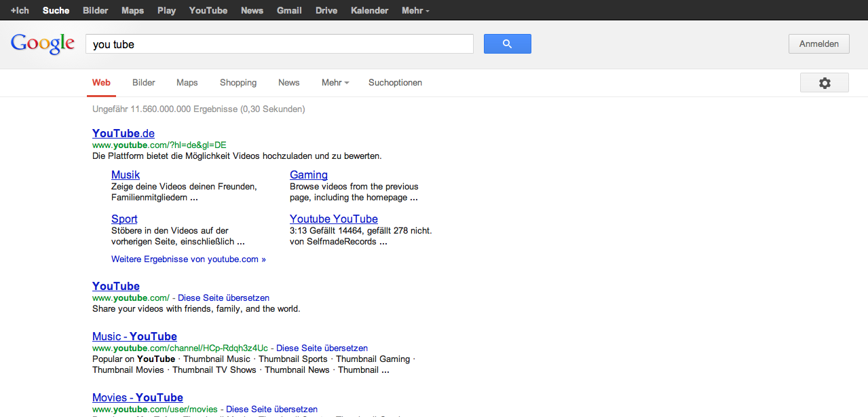The height and width of the screenshot is (417, 868).
Task: Open the settings gear menu
Action: 824,83
